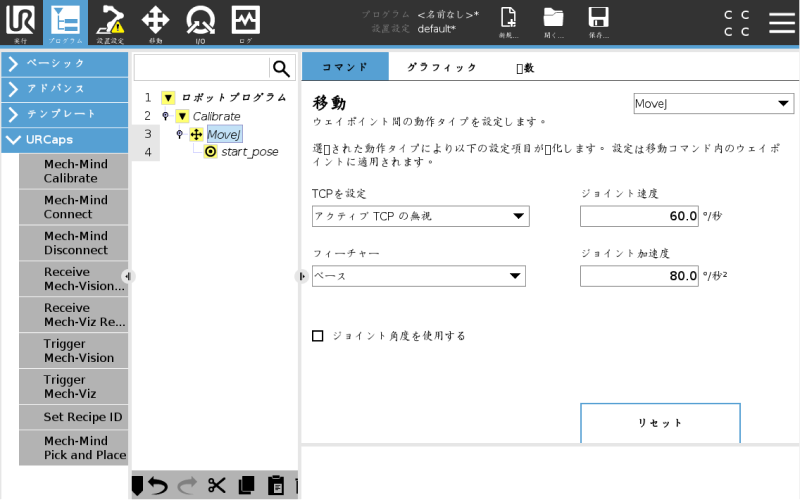
Task: Click the paste clipboard icon
Action: coord(276,486)
